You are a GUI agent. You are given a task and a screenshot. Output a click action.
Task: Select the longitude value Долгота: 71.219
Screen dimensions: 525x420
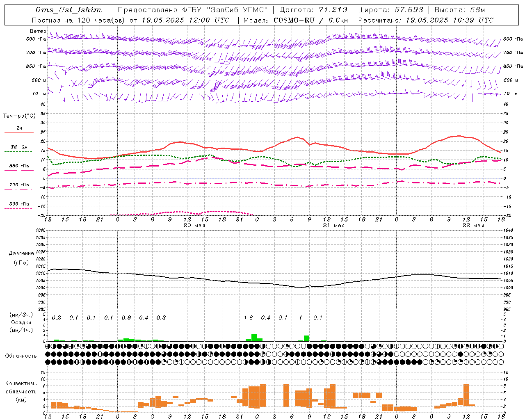pyautogui.click(x=313, y=10)
